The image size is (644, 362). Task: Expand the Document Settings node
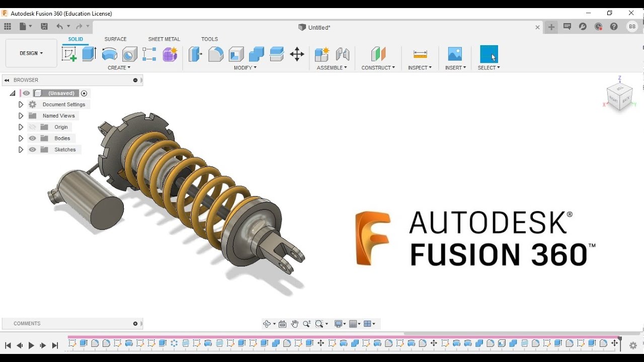pos(21,105)
